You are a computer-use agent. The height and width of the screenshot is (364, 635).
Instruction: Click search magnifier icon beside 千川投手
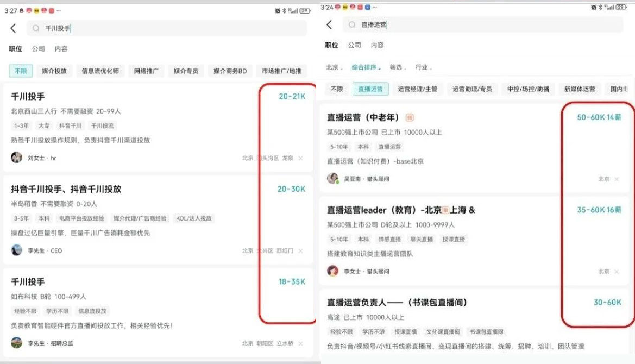tap(36, 28)
